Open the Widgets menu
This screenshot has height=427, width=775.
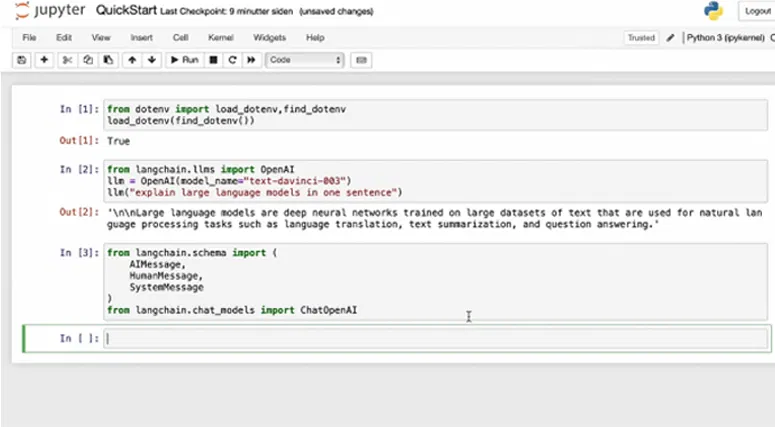[x=269, y=38]
